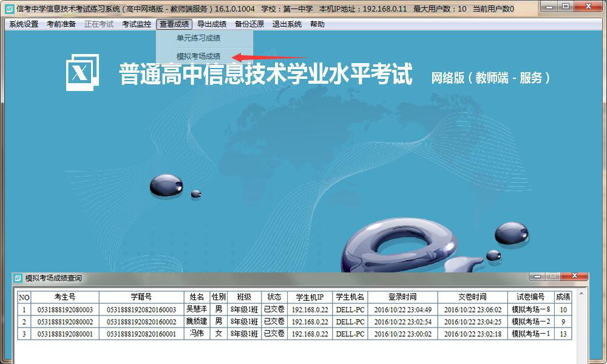The height and width of the screenshot is (364, 607).
Task: Expand the 备份还原 menu
Action: (x=249, y=24)
